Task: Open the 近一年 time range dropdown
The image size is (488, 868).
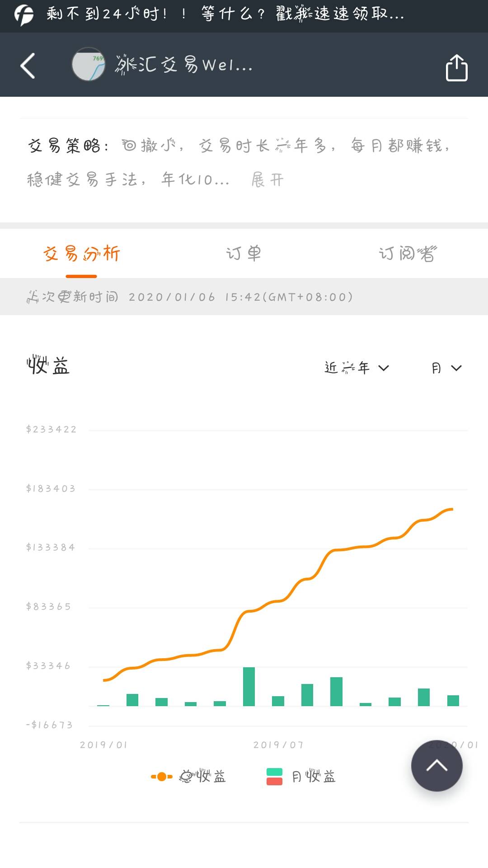Action: point(357,368)
